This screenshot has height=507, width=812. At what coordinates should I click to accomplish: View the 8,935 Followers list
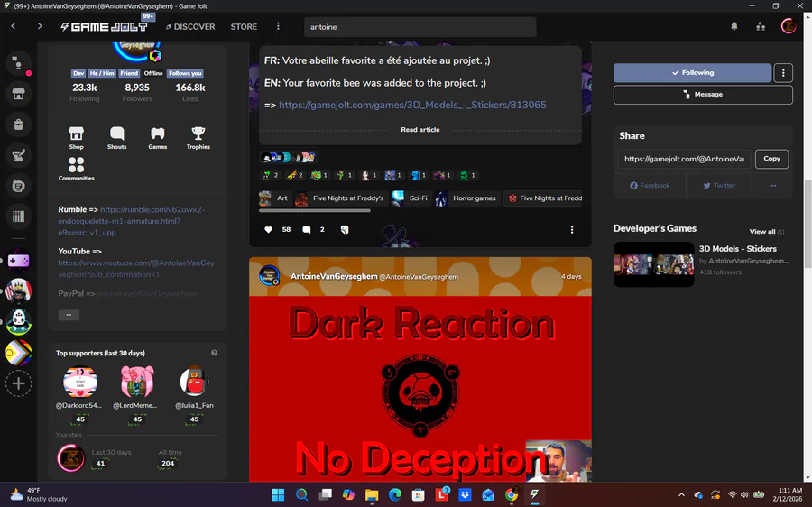click(x=137, y=92)
